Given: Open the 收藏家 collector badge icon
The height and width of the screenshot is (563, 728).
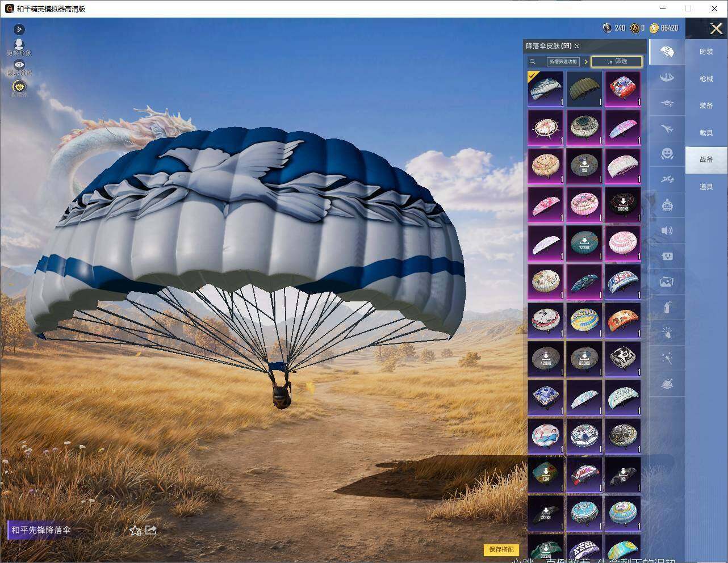Looking at the screenshot, I should (x=19, y=86).
